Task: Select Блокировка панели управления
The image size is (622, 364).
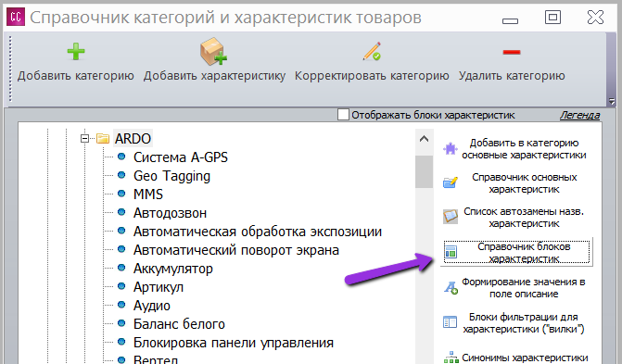Action: pos(234,342)
